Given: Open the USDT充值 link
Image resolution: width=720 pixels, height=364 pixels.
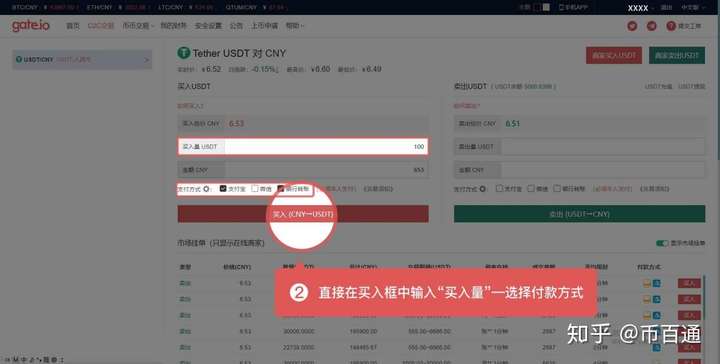Looking at the screenshot, I should 658,86.
